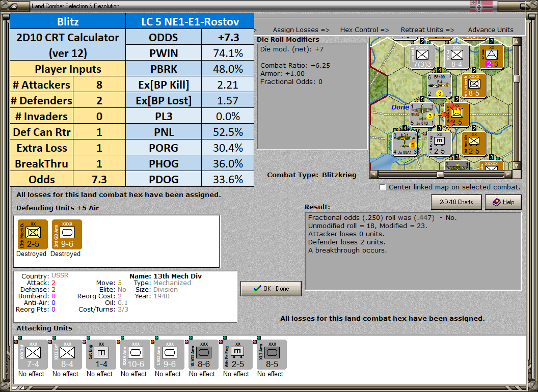Click the "Die mod. (net): +7" line

click(x=291, y=49)
